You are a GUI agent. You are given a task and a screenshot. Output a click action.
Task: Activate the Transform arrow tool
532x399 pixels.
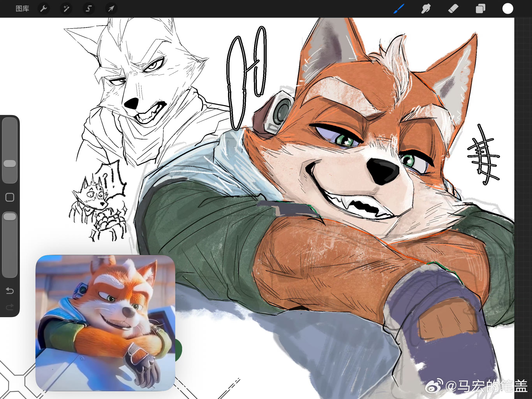[x=111, y=9]
